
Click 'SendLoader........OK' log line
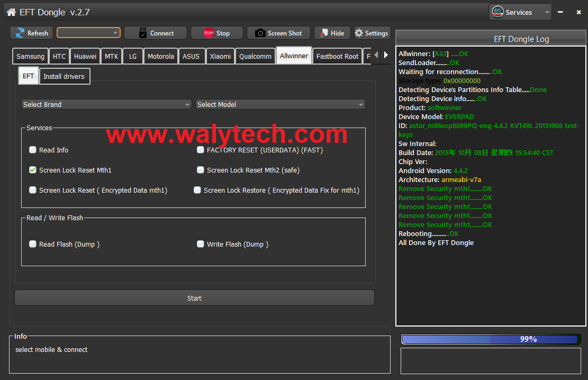point(429,62)
